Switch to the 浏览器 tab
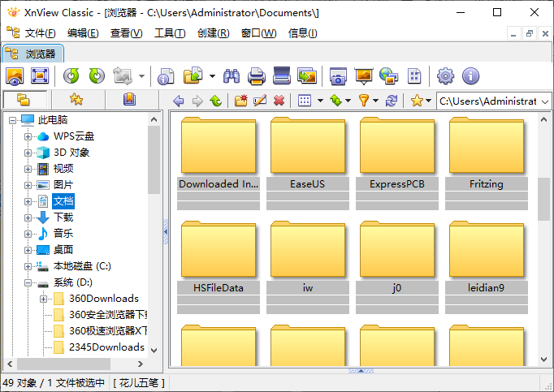 (x=33, y=54)
